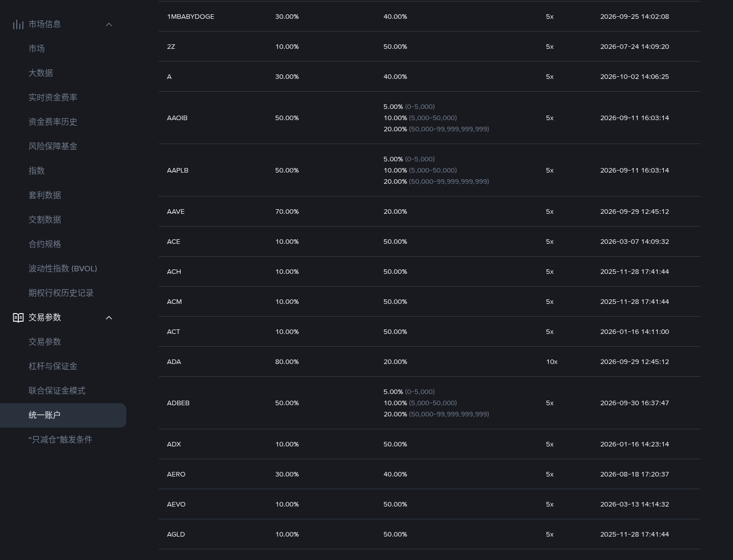Viewport: 733px width, 560px height.
Task: Go to 实时资金费率 page
Action: click(x=53, y=98)
